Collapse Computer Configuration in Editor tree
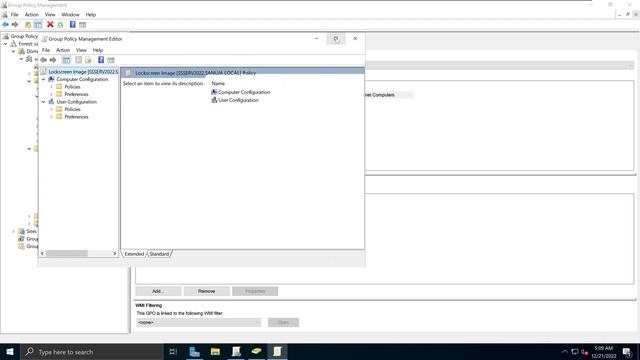Image resolution: width=640 pixels, height=360 pixels. [44, 79]
